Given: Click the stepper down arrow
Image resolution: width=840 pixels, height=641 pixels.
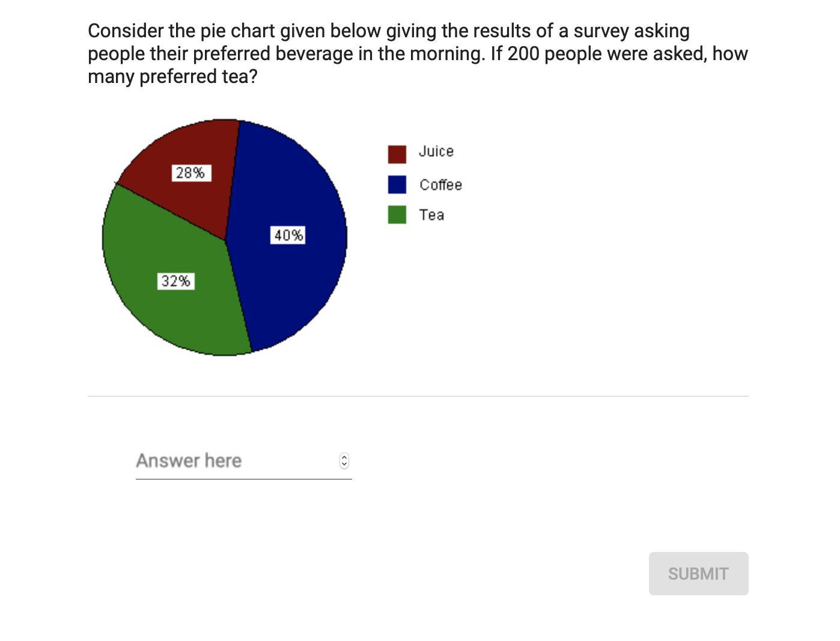Looking at the screenshot, I should coord(344,464).
